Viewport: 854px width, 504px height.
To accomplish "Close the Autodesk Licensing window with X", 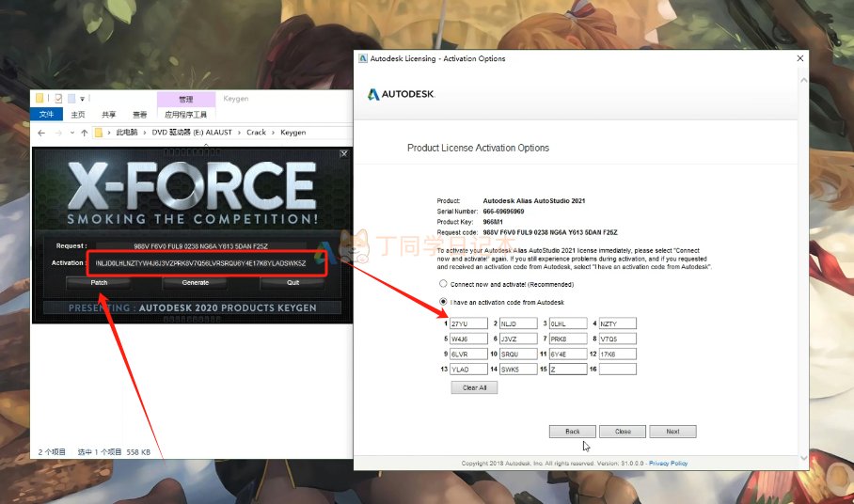I will 800,58.
